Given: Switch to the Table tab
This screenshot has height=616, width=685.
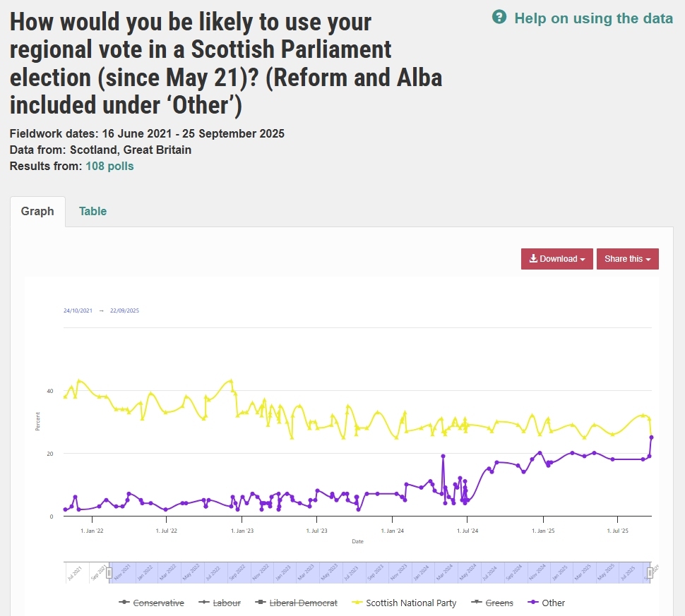Looking at the screenshot, I should coord(93,211).
